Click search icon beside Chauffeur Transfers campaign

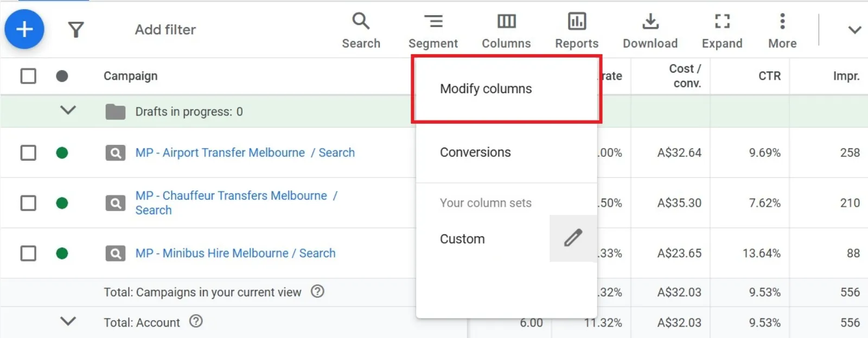point(115,203)
